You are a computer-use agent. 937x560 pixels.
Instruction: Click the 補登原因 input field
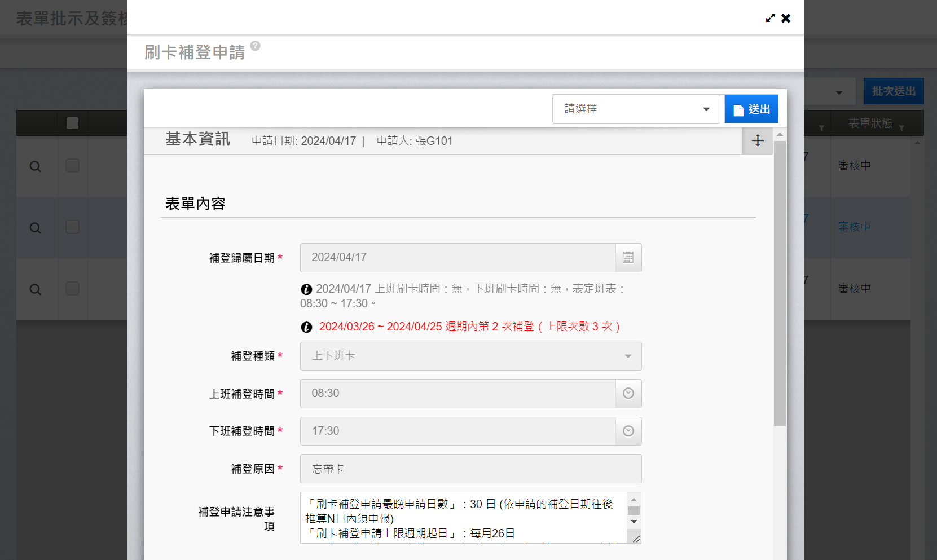tap(470, 469)
